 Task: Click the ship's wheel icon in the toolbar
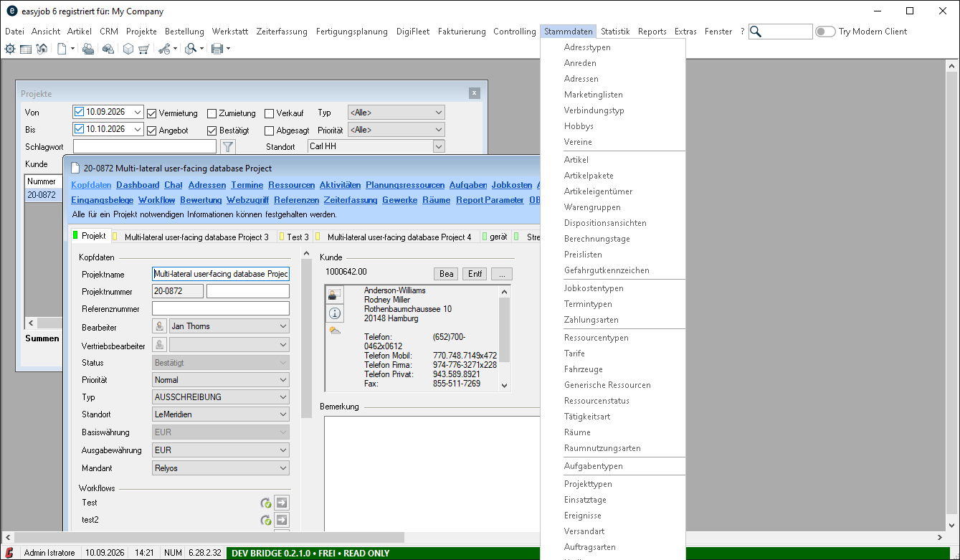[x=9, y=49]
